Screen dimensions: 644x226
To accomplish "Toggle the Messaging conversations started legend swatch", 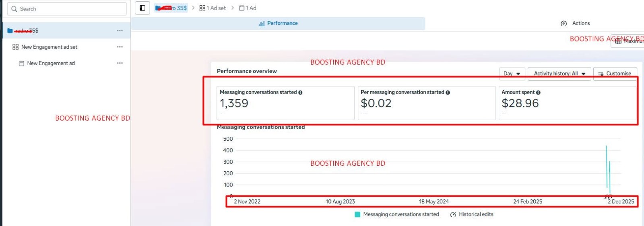I will pyautogui.click(x=357, y=215).
